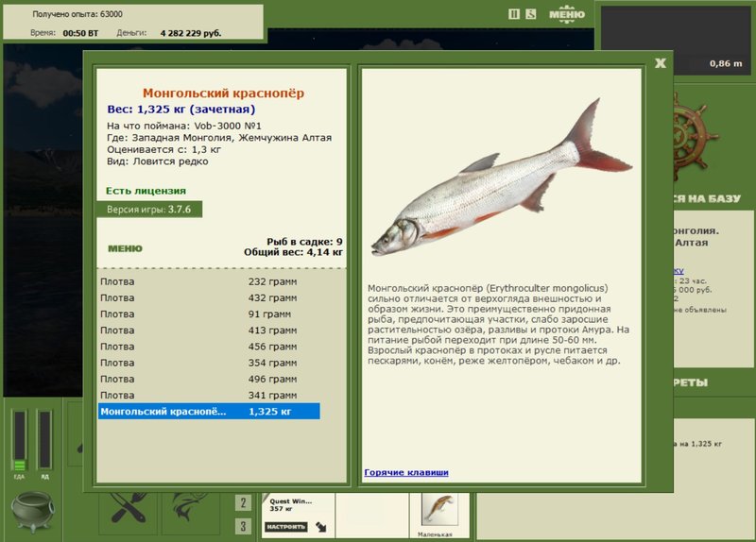756x542 pixels.
Task: Click the На что поймана: Vob-3000 №1 line
Action: tap(184, 126)
